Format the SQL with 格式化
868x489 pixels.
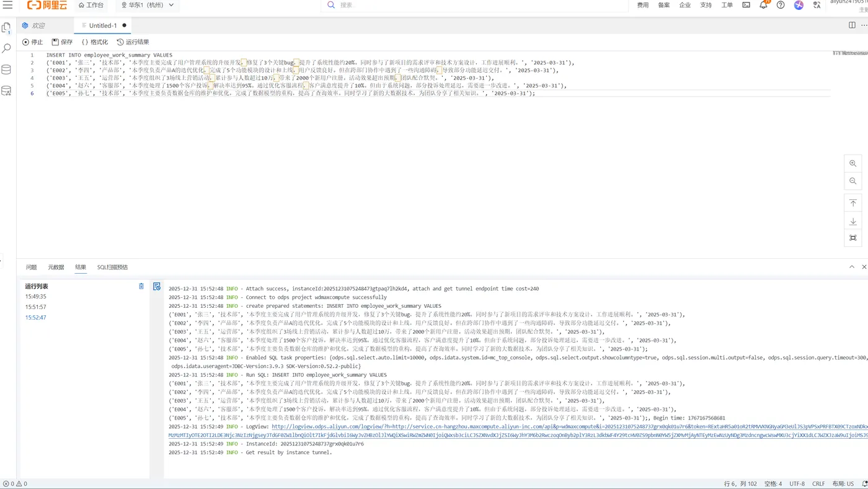click(95, 42)
